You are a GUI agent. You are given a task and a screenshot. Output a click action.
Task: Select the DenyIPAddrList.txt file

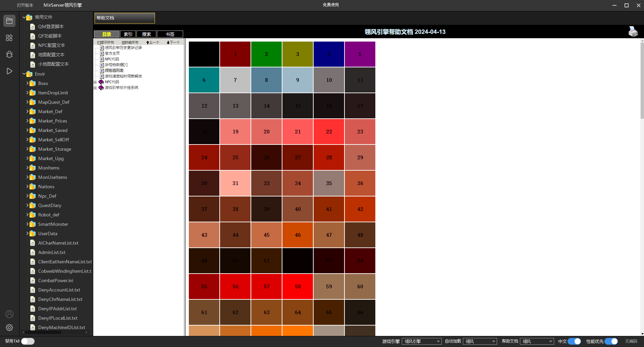(57, 308)
